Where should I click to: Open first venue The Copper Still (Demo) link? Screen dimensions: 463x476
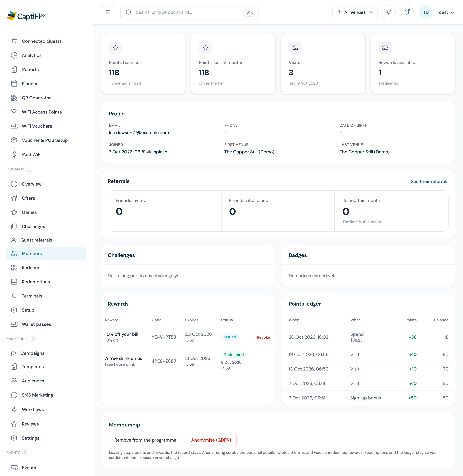[x=249, y=152]
